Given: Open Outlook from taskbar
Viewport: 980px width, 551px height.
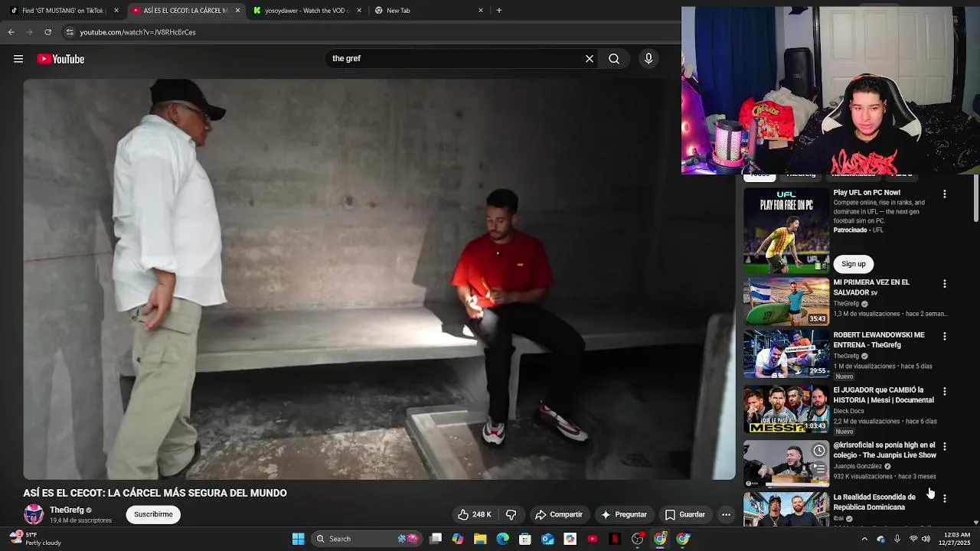Looking at the screenshot, I should pos(547,539).
